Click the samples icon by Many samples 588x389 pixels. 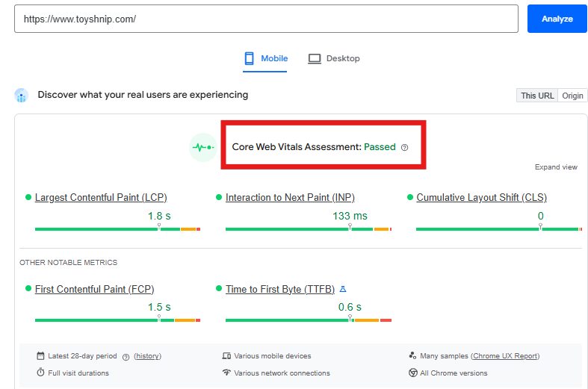[412, 355]
